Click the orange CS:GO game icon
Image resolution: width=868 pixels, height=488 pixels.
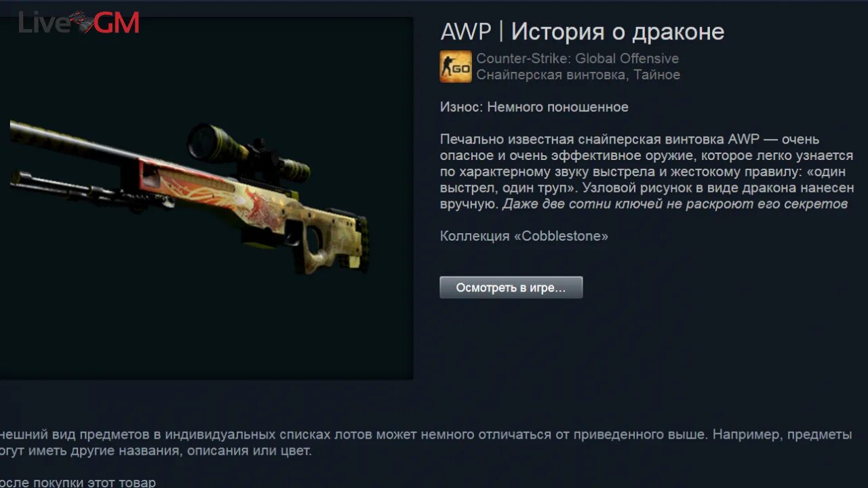(x=456, y=66)
